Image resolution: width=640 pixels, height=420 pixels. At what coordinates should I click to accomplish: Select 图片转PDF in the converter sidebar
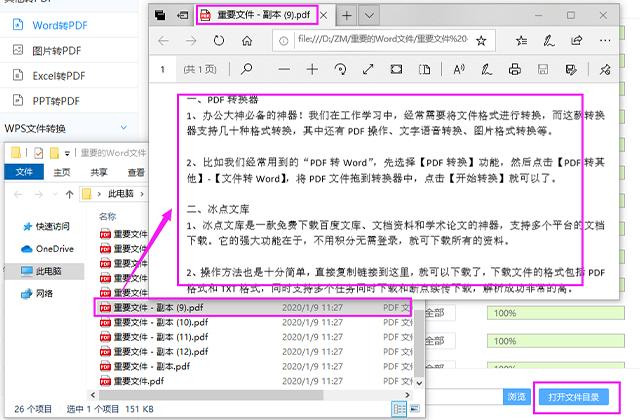coord(57,51)
